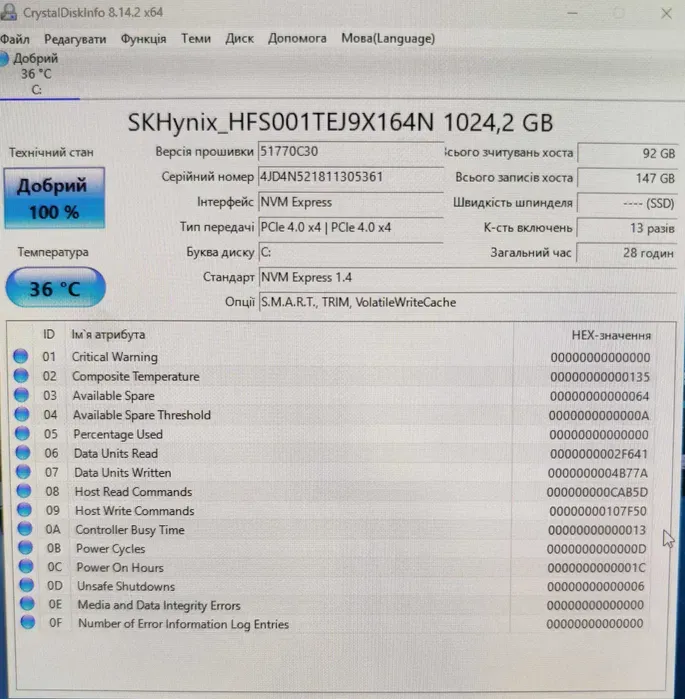Click the status circle for Percentage Used
The width and height of the screenshot is (685, 699).
(x=22, y=433)
